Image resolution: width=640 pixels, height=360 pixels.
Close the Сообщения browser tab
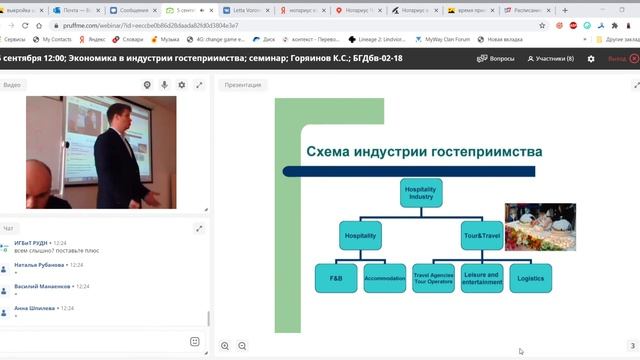(x=155, y=10)
